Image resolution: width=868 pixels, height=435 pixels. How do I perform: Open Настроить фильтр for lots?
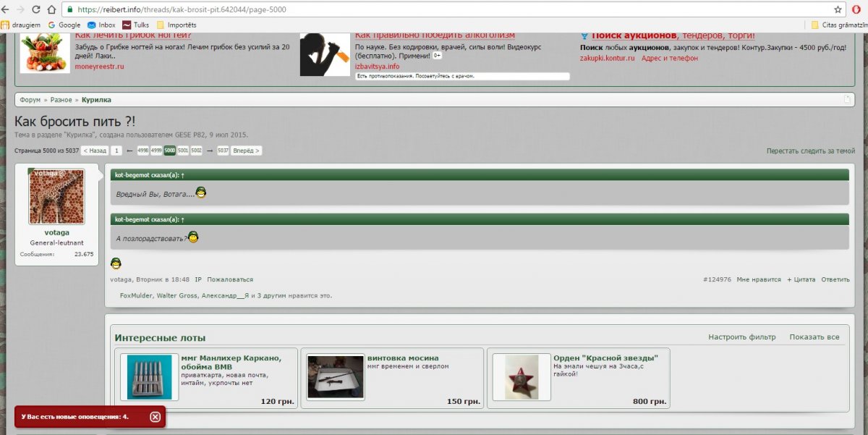(741, 337)
